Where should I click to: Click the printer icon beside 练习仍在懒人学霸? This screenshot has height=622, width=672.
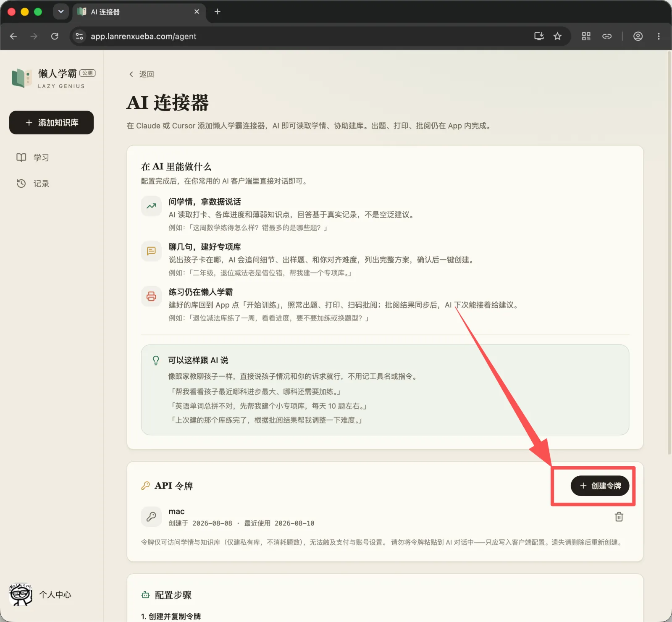(151, 297)
